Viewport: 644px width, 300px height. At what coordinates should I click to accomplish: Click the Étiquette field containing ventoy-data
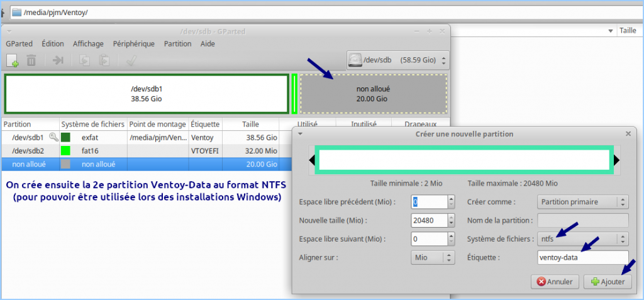pyautogui.click(x=582, y=257)
